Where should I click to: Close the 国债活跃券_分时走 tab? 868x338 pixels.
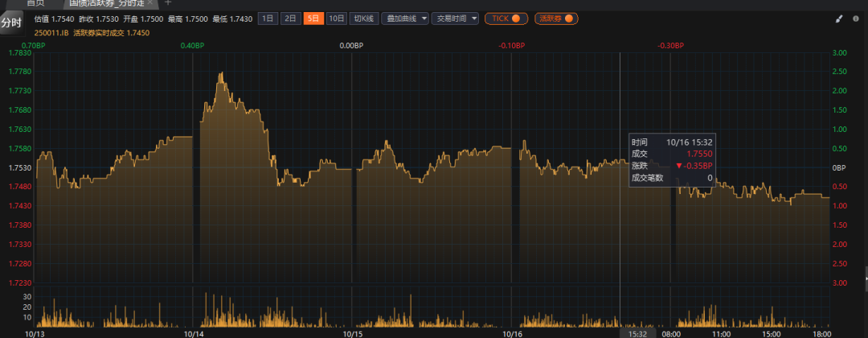click(149, 3)
